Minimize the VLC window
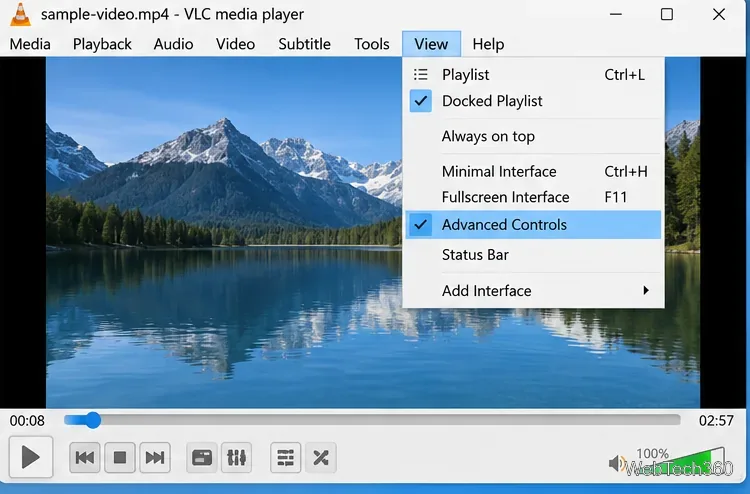 pyautogui.click(x=616, y=14)
